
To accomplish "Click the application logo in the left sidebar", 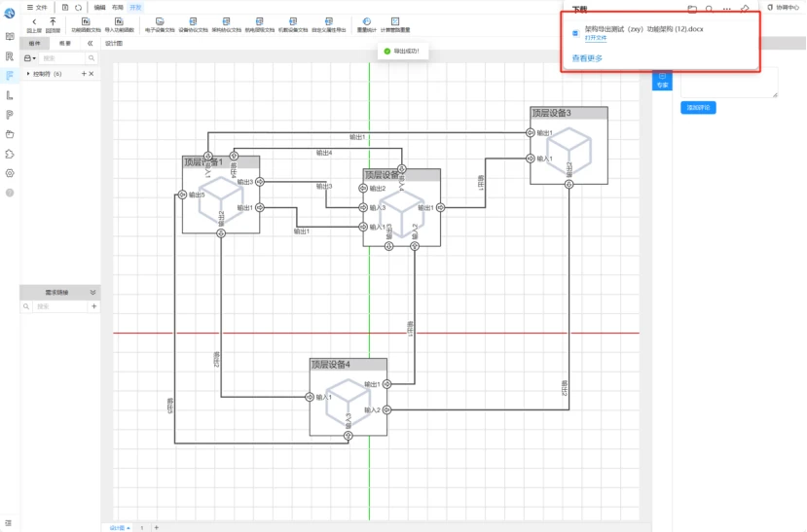I will [10, 13].
